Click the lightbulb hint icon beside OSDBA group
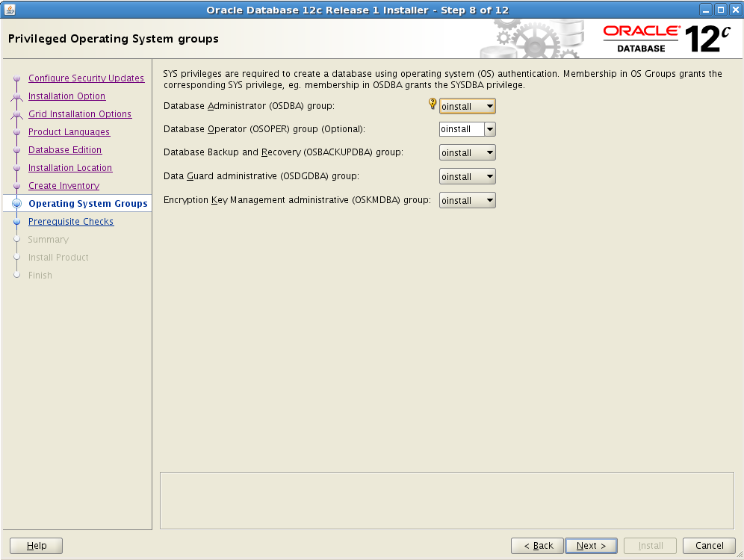Image resolution: width=744 pixels, height=560 pixels. [x=433, y=104]
